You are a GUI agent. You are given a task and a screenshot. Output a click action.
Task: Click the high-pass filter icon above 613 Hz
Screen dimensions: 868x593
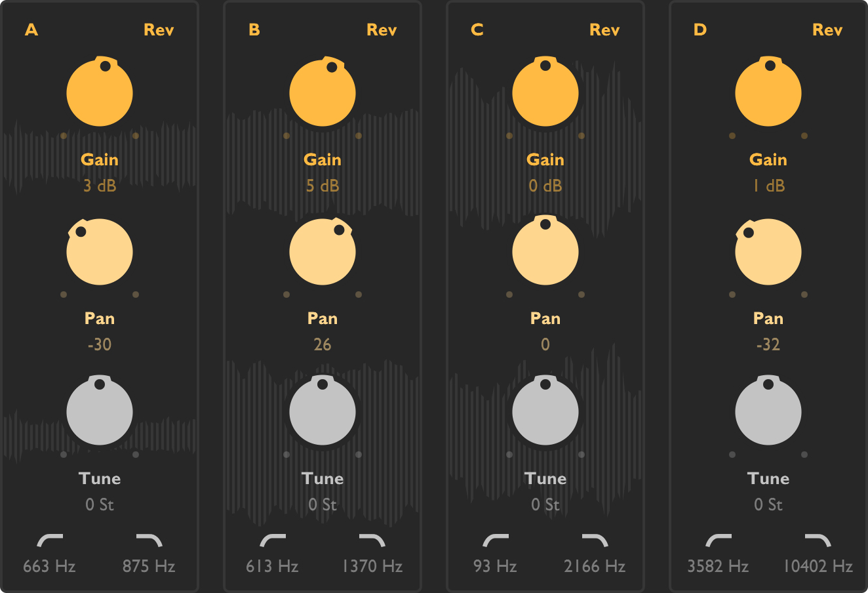[273, 541]
